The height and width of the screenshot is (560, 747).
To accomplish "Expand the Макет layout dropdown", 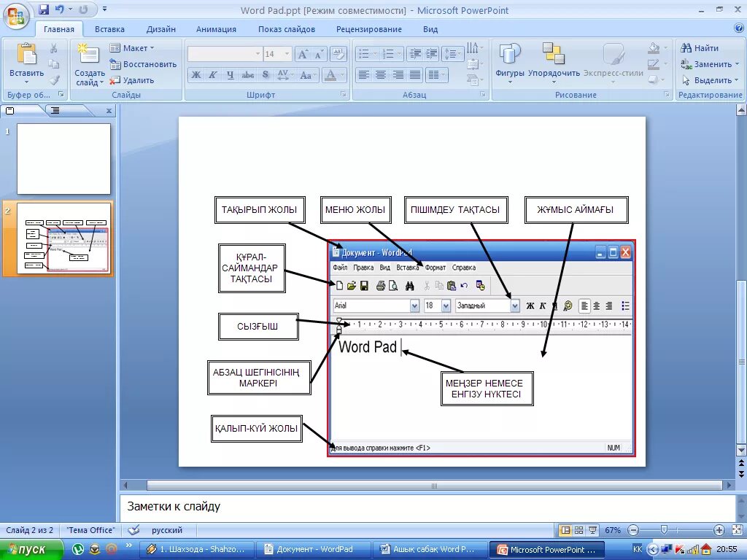I will [152, 48].
